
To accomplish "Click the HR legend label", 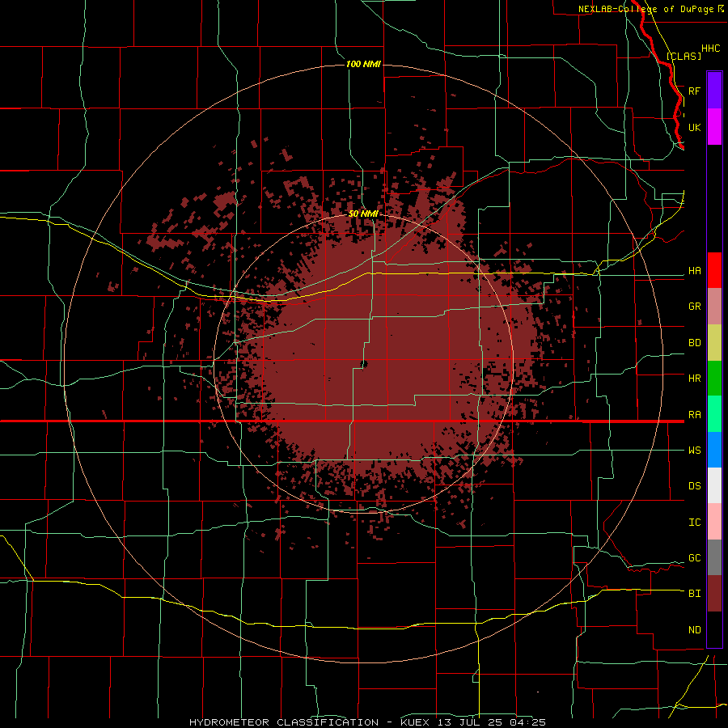I will 694,378.
